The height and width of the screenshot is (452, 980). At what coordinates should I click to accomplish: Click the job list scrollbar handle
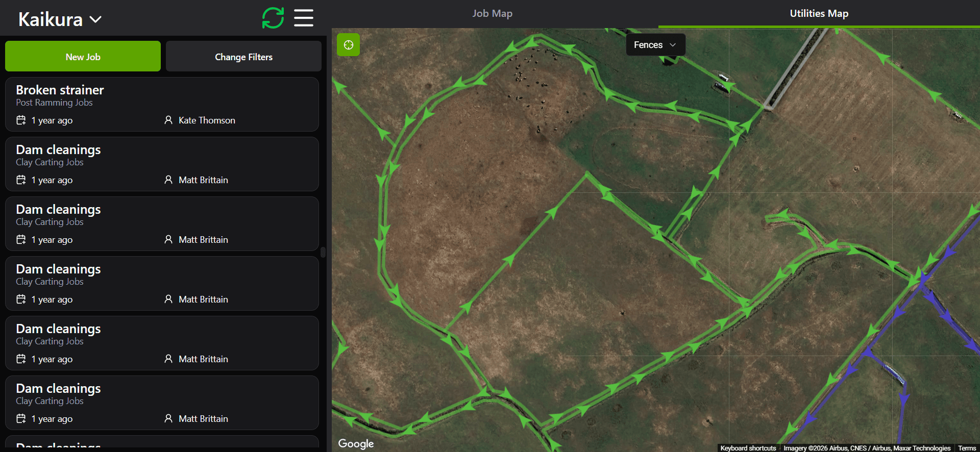(x=323, y=252)
